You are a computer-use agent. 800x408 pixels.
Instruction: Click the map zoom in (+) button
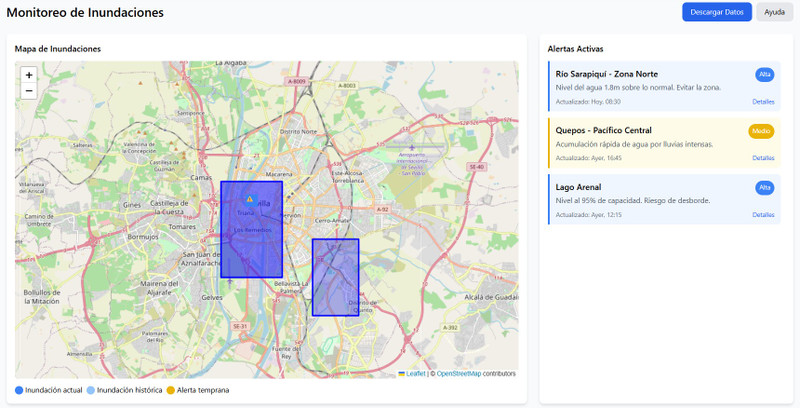[29, 75]
